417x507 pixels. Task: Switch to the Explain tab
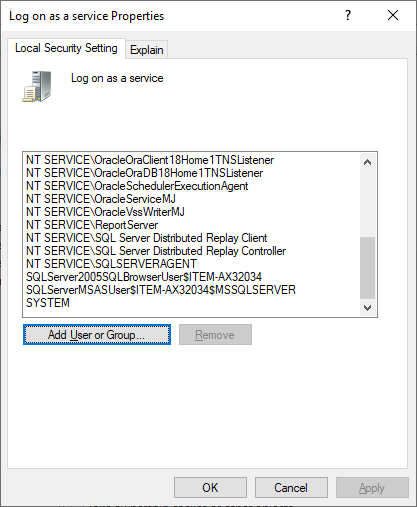pos(147,50)
